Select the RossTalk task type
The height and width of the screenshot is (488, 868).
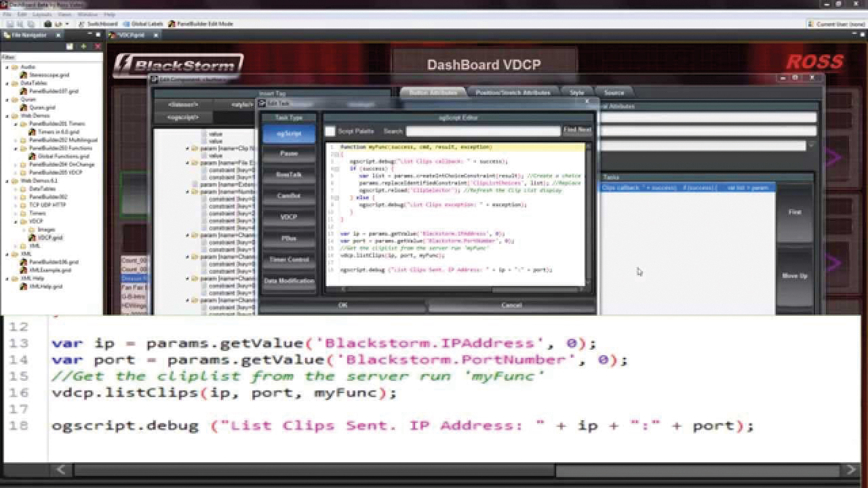tap(289, 176)
